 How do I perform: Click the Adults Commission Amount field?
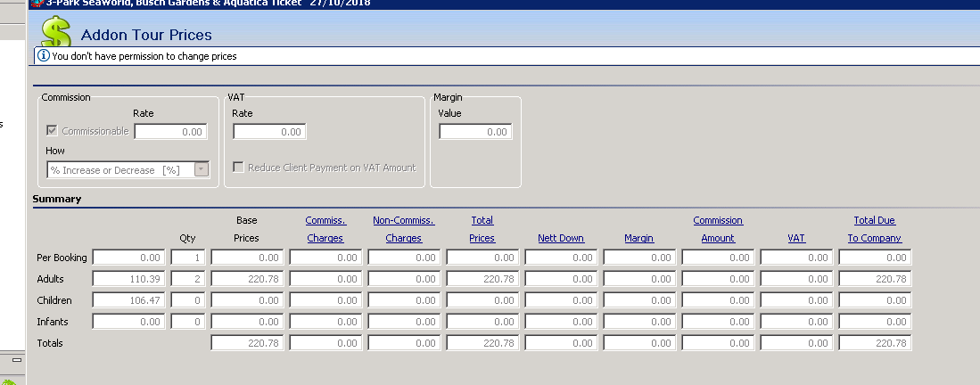pyautogui.click(x=718, y=279)
